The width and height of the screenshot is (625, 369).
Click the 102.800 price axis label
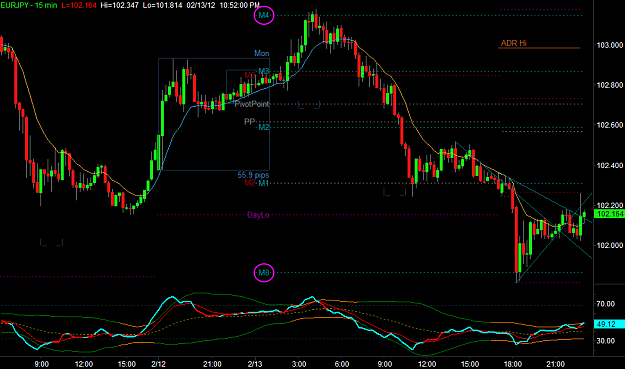tap(609, 85)
